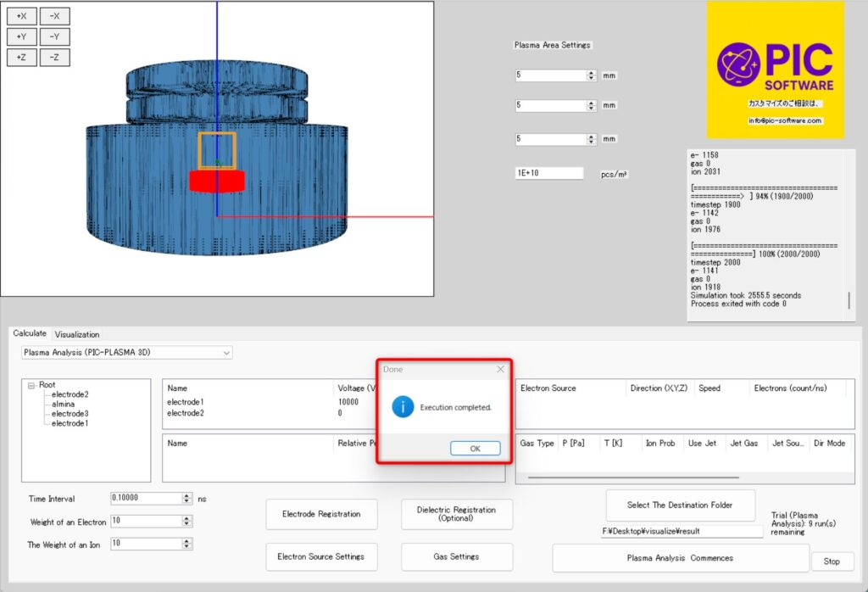Select the Calculate tab
This screenshot has height=592, width=868.
(x=30, y=333)
